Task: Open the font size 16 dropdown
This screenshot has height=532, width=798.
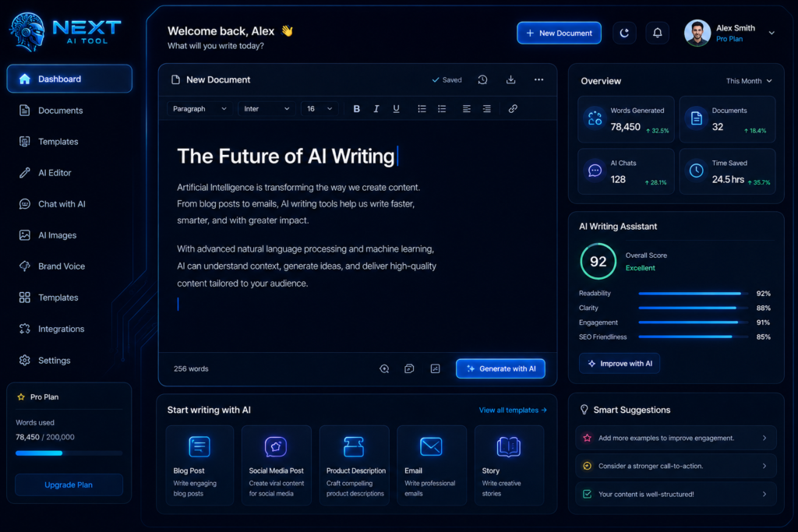Action: pos(320,109)
